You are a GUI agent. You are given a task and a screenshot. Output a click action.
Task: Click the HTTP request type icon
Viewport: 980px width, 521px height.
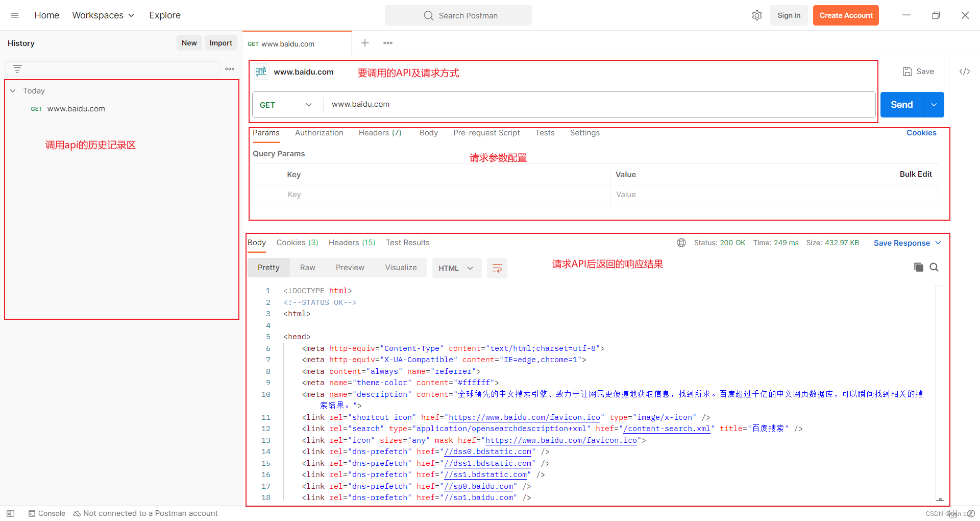[x=261, y=72]
